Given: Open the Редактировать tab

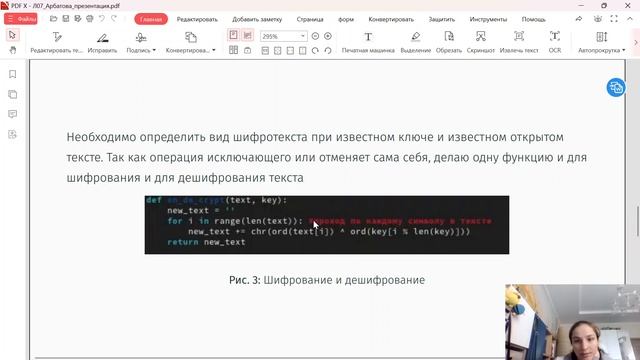Looking at the screenshot, I should [x=197, y=19].
